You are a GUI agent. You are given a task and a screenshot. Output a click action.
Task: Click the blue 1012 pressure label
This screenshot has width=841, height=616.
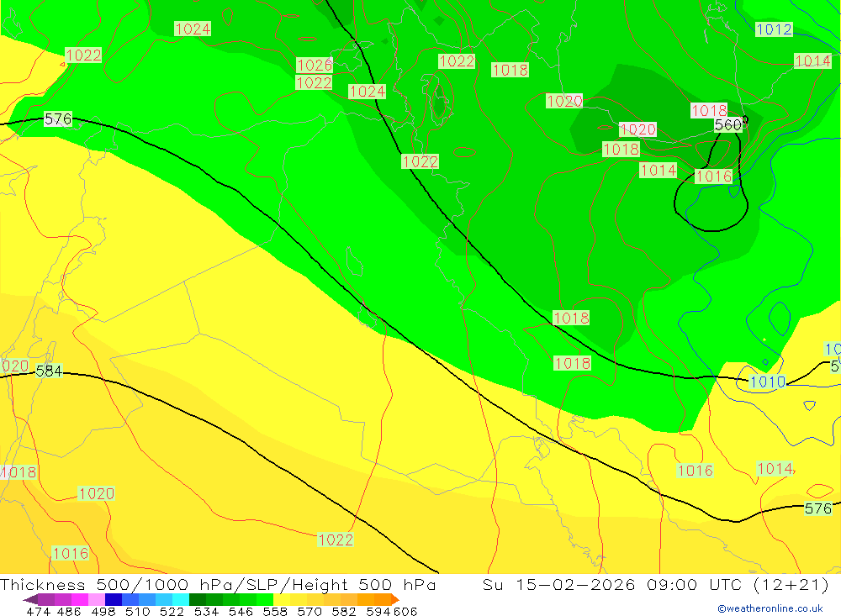click(x=774, y=29)
